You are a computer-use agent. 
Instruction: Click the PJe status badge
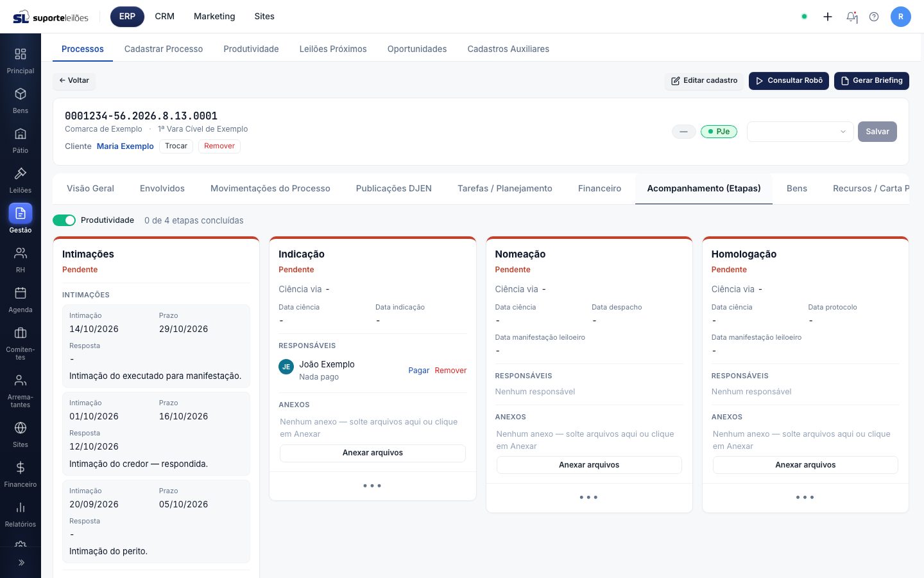tap(719, 132)
